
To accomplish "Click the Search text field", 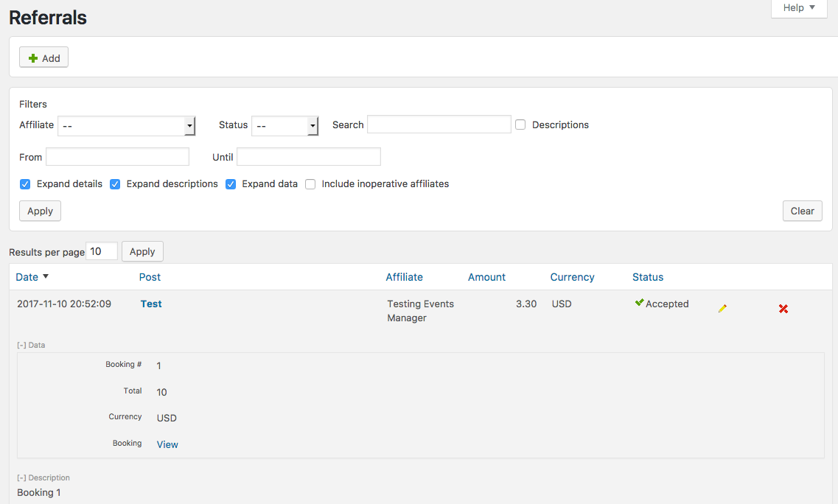I will [439, 125].
